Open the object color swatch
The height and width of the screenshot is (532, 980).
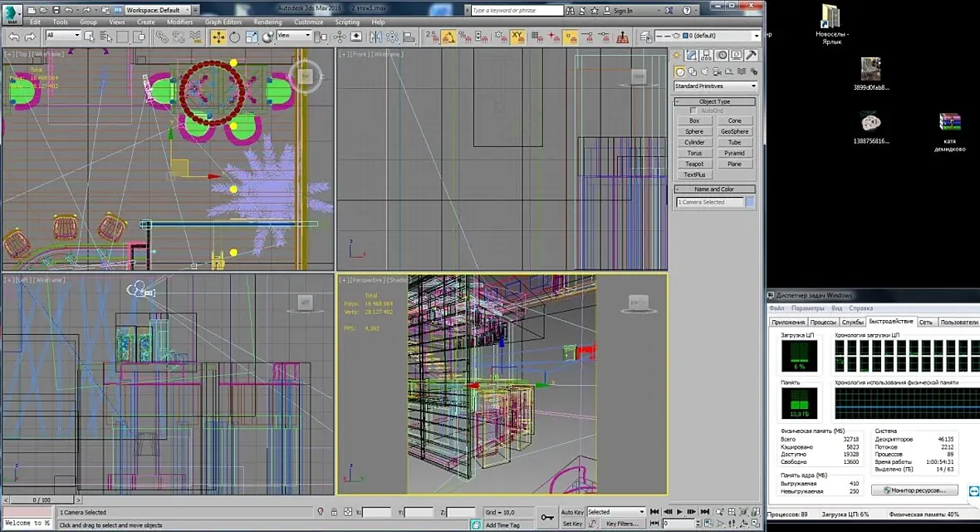click(749, 202)
